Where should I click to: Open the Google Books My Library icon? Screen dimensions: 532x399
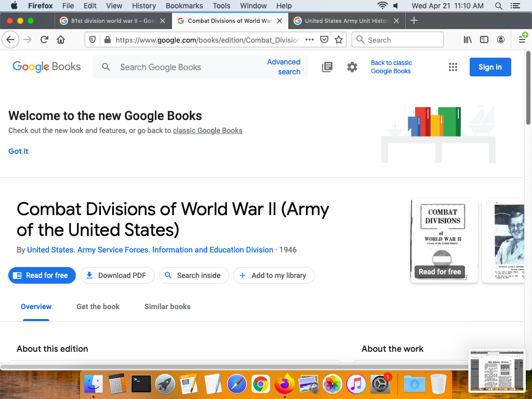coord(327,67)
